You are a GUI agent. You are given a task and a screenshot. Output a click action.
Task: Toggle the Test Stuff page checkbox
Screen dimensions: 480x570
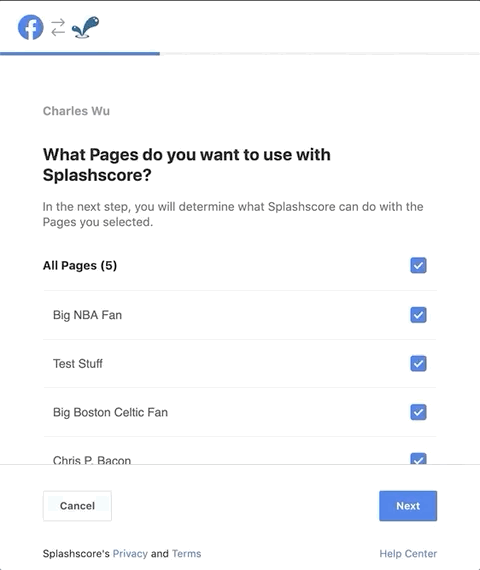418,364
